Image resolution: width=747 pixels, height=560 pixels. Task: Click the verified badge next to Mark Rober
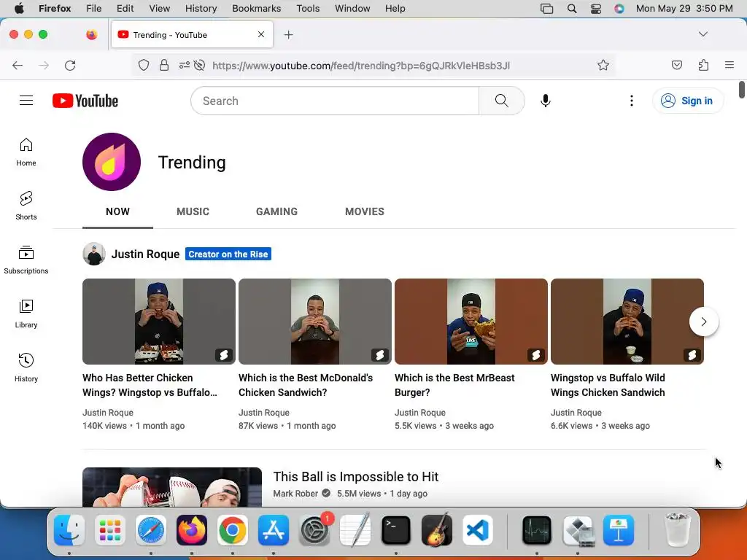(x=326, y=494)
